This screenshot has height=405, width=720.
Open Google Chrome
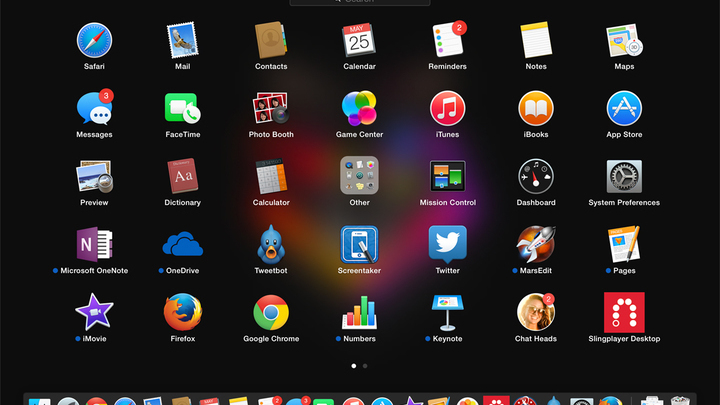271,312
